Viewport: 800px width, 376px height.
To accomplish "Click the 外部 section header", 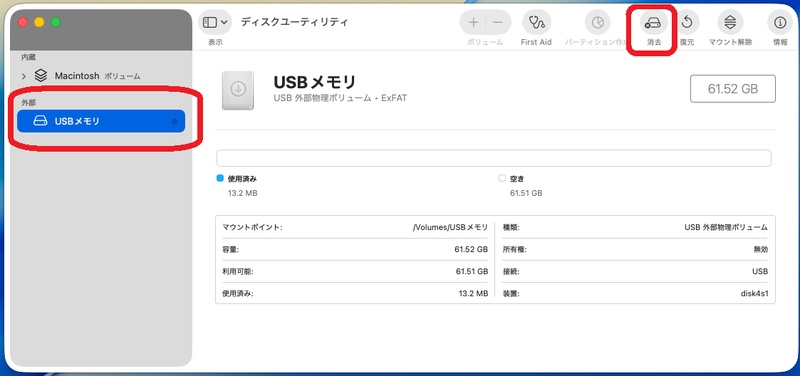I will 29,103.
